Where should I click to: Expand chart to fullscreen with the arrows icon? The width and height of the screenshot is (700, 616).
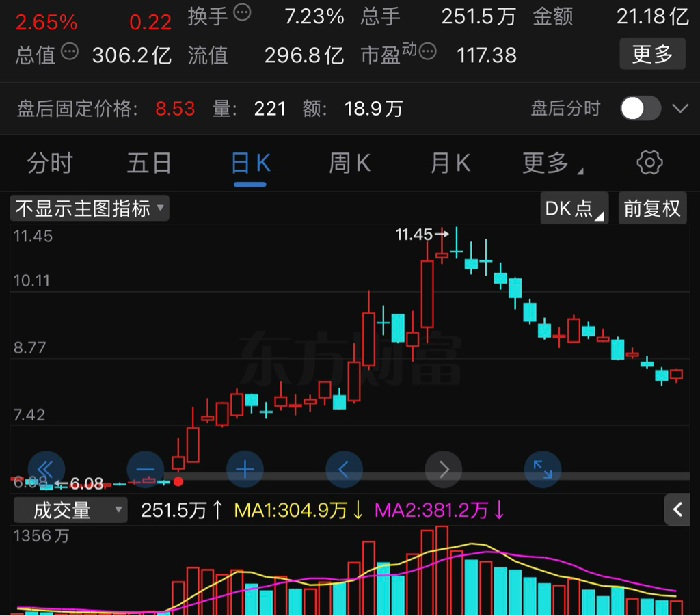click(542, 470)
